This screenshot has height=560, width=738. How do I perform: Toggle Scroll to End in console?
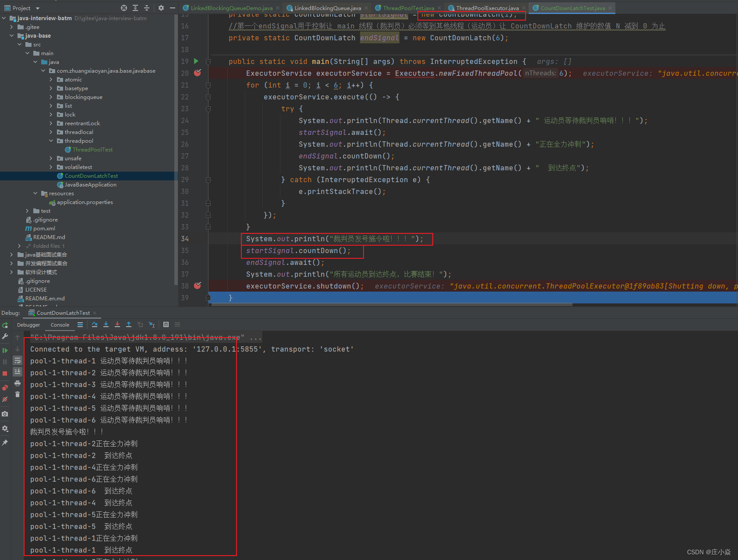point(18,372)
